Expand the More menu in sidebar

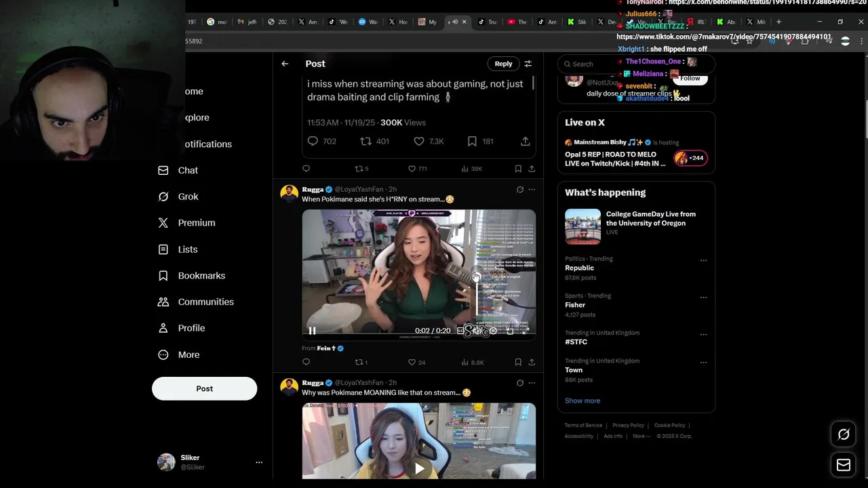(x=179, y=354)
